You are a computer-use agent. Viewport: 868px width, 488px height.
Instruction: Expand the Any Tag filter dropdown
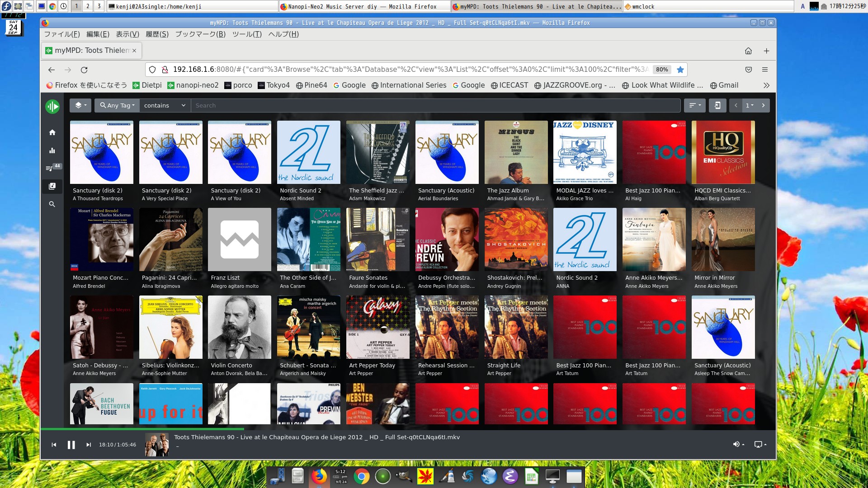pyautogui.click(x=117, y=105)
